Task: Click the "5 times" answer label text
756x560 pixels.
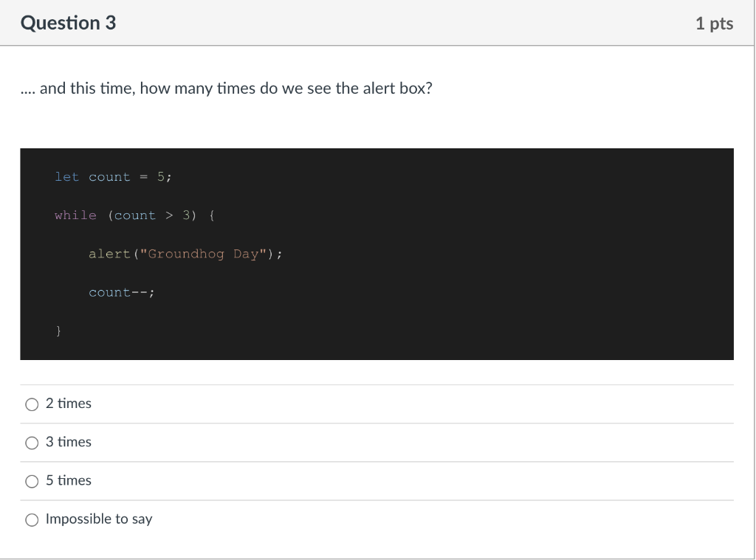Action: [69, 480]
